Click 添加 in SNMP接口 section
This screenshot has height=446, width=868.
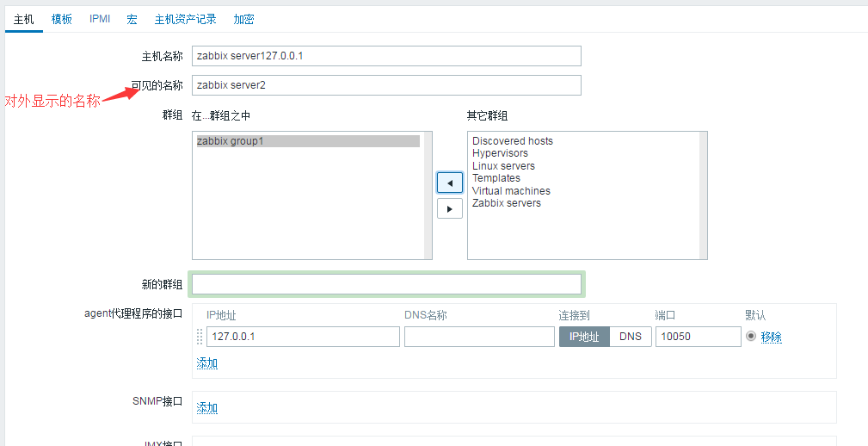(x=207, y=408)
